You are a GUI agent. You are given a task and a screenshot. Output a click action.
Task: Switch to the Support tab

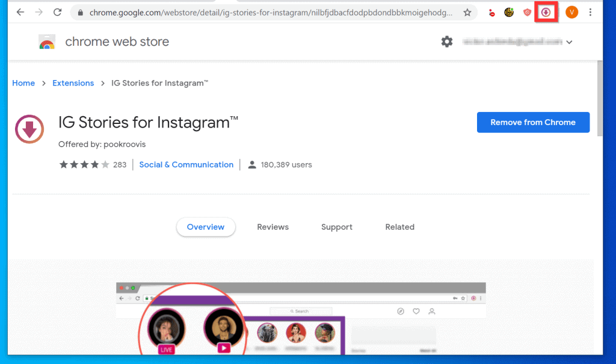(337, 227)
